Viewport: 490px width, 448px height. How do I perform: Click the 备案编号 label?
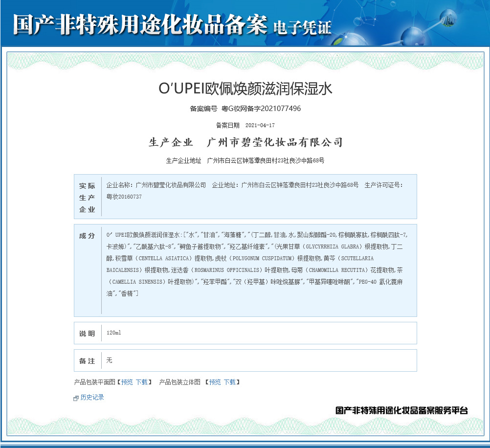pos(203,109)
